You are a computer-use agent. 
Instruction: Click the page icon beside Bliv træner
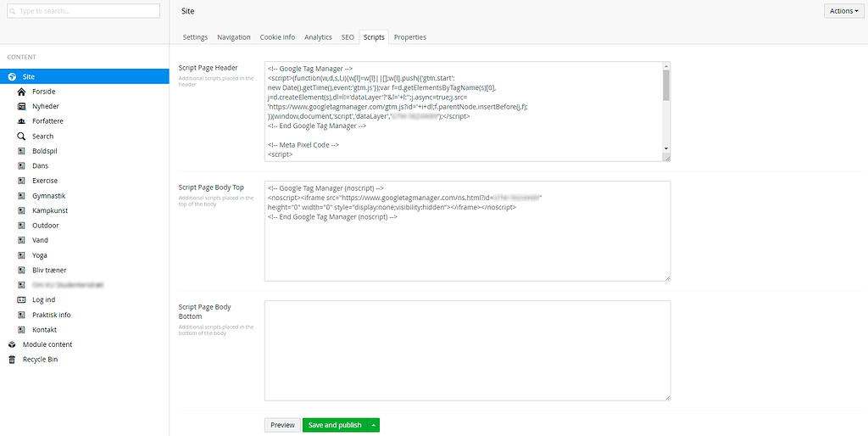tap(21, 271)
